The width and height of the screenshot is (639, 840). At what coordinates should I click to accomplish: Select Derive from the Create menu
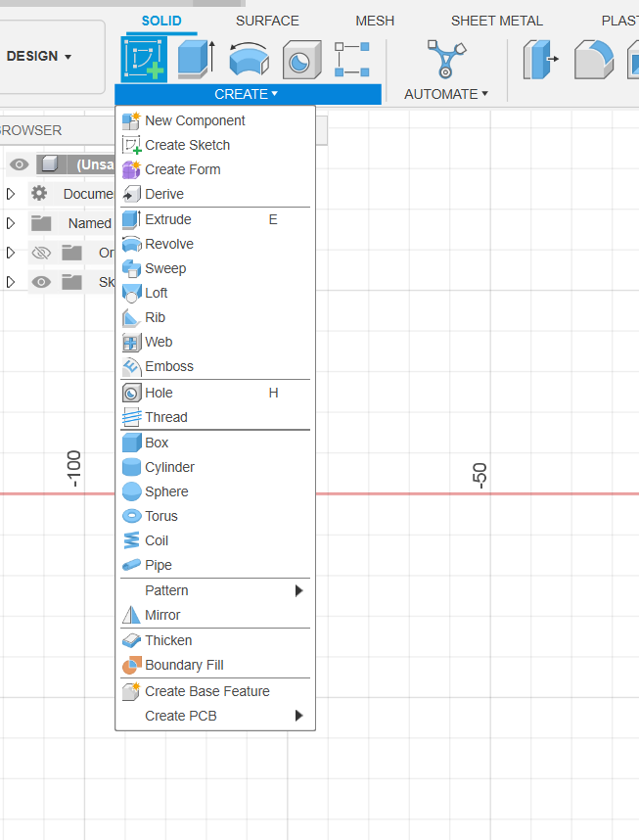pyautogui.click(x=215, y=194)
